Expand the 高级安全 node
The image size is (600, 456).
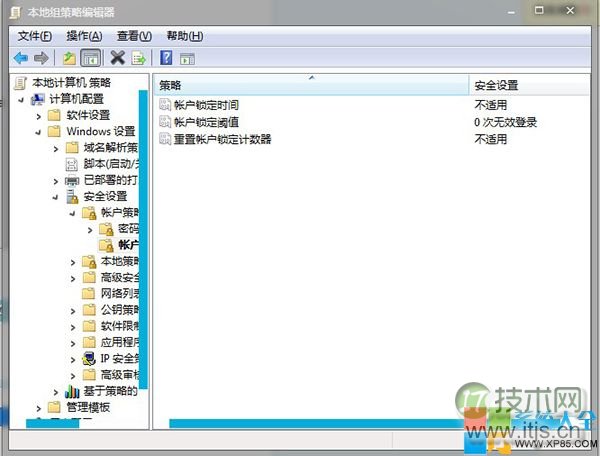(73, 278)
